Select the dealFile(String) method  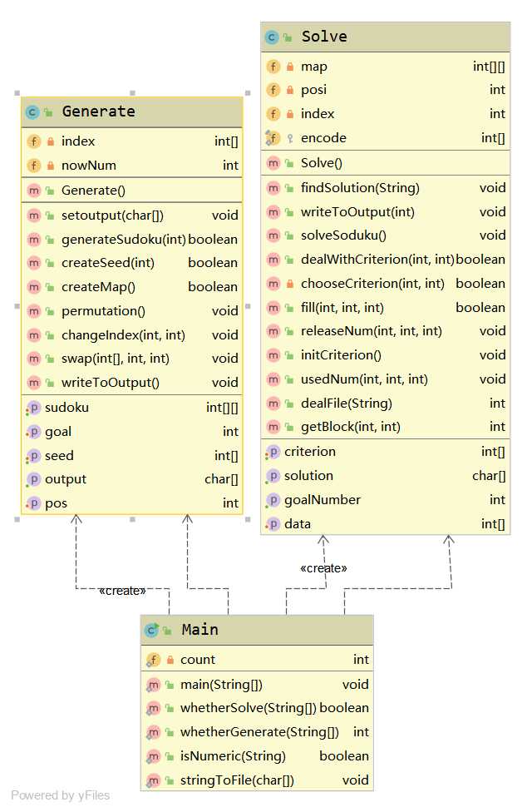pyautogui.click(x=386, y=404)
